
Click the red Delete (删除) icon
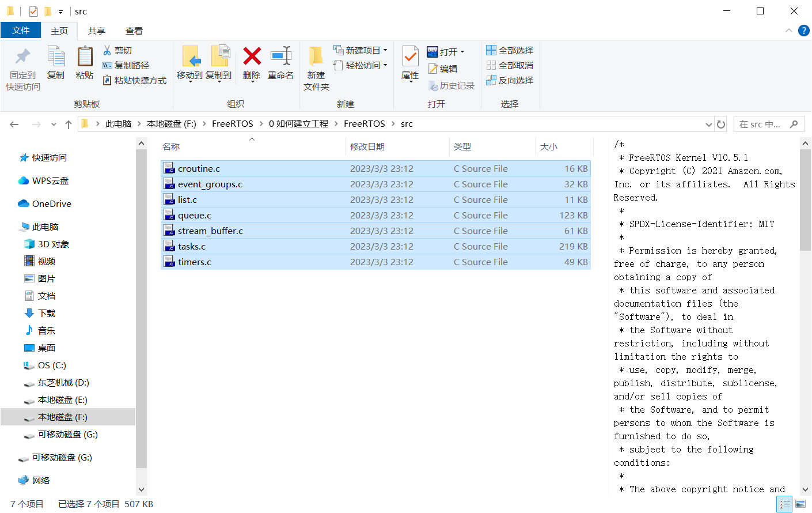click(252, 56)
